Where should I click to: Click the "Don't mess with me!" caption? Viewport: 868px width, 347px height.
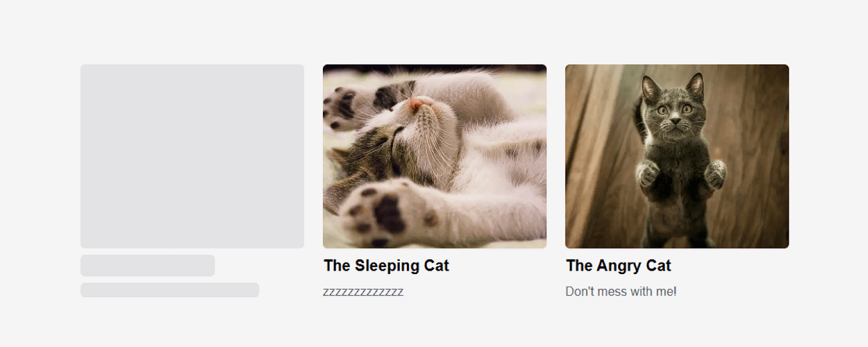[621, 291]
